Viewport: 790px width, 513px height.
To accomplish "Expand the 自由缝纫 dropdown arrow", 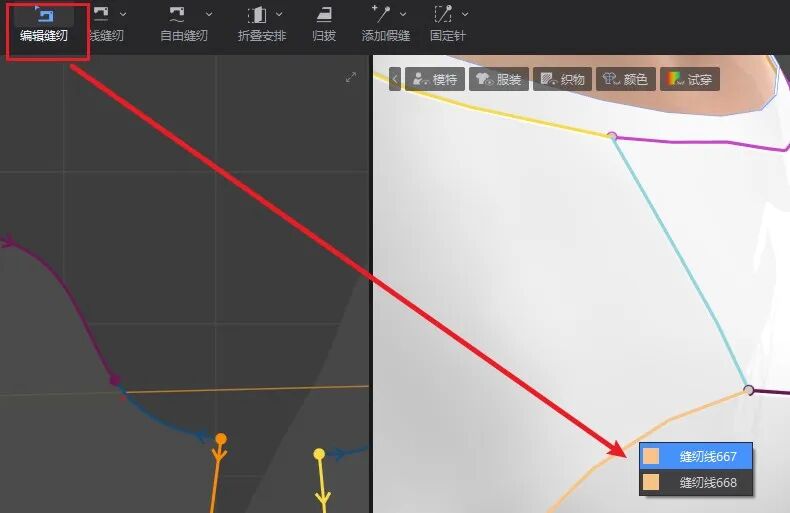I will [x=209, y=14].
